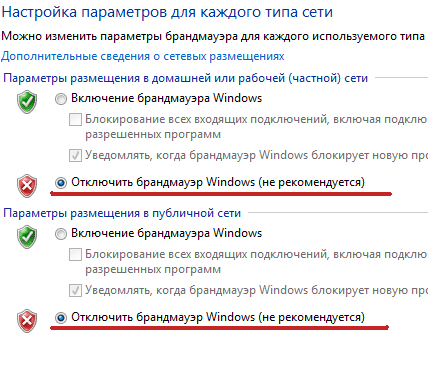The image size is (428, 365).
Task: Select 'Включение брандмауэра Windows' radio for public network
Action: pos(61,234)
